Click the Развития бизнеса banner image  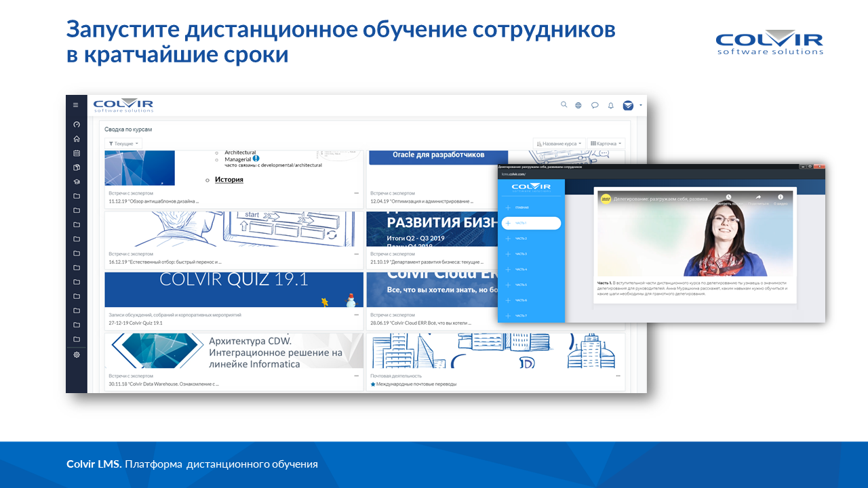[433, 229]
